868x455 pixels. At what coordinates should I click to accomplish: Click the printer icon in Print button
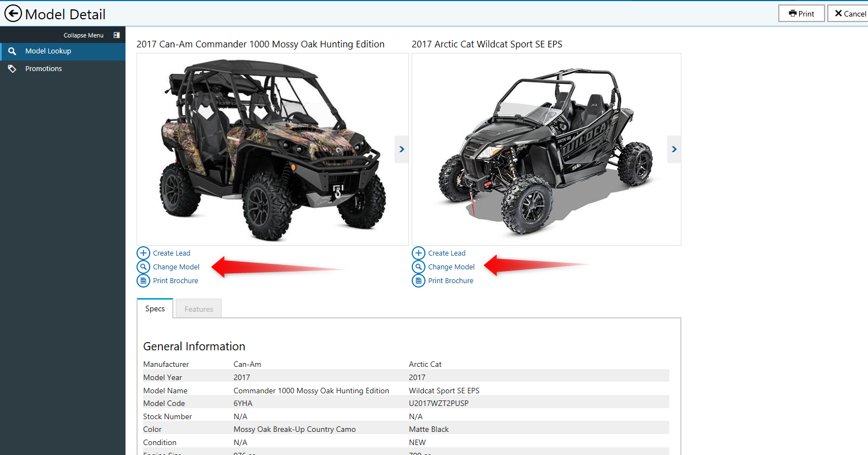(793, 13)
